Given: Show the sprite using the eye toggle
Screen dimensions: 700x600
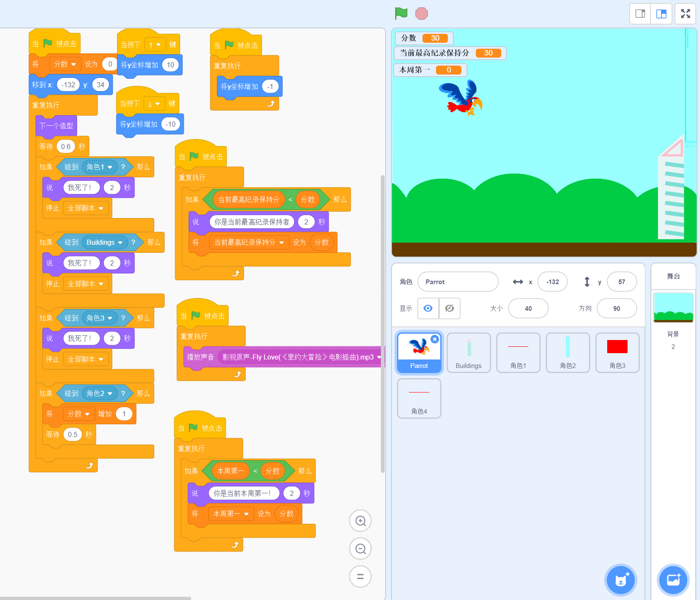Looking at the screenshot, I should (428, 308).
